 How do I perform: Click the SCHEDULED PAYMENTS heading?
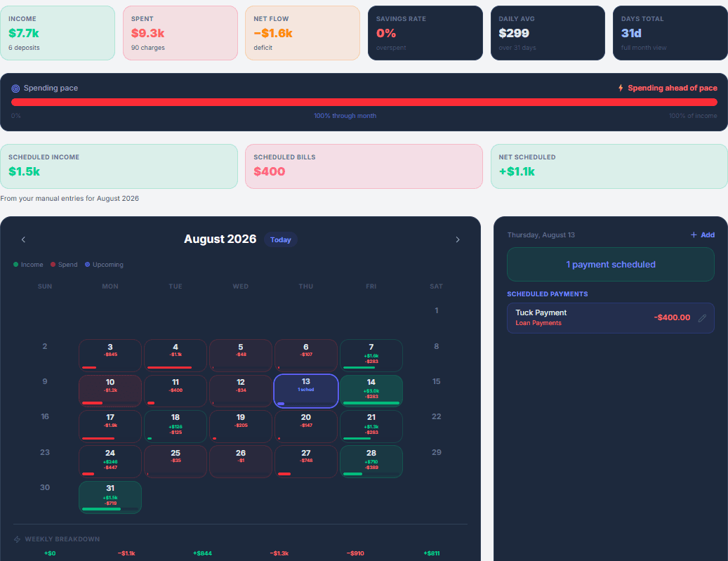pyautogui.click(x=548, y=294)
